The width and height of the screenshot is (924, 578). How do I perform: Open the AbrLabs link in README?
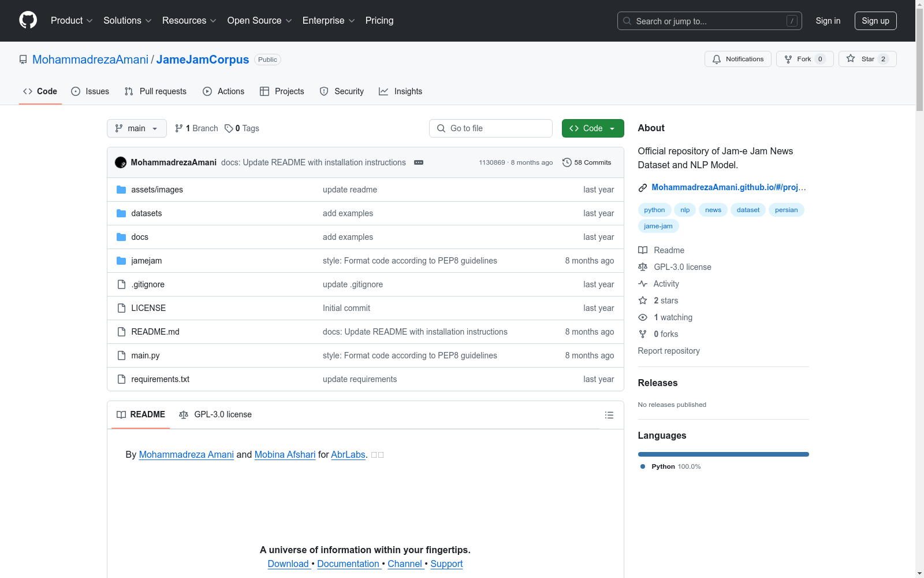[348, 454]
